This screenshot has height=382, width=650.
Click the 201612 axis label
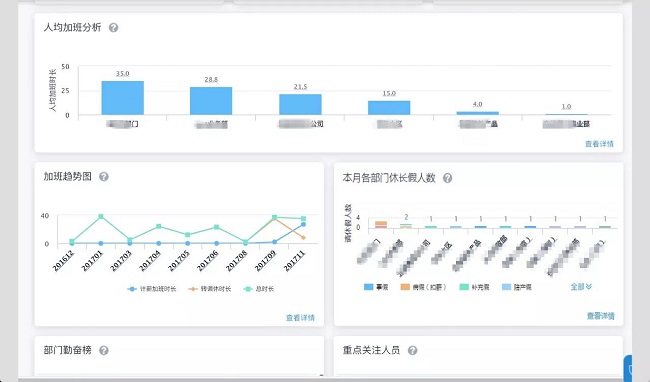(63, 261)
